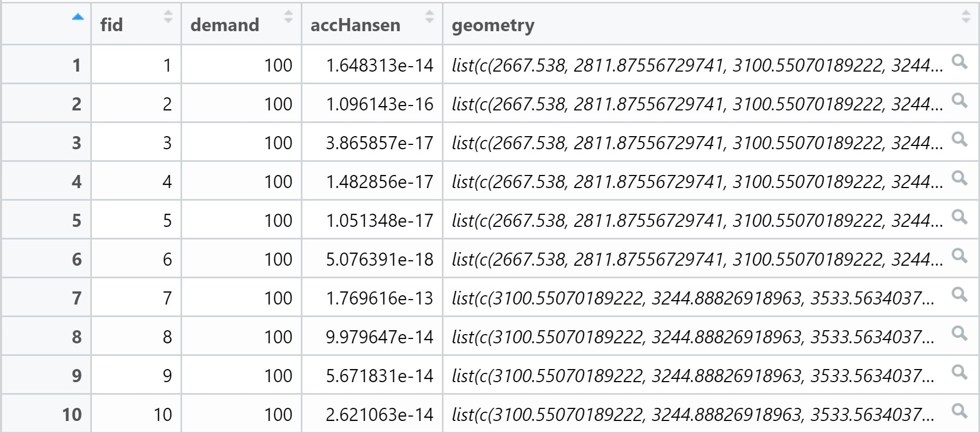
Task: Sort table by fid column arrows
Action: point(168,17)
